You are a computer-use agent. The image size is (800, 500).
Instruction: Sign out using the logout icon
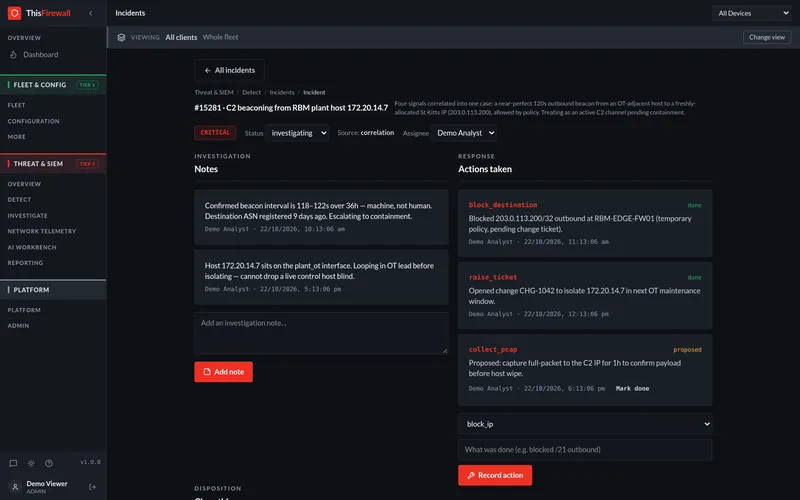[x=92, y=487]
